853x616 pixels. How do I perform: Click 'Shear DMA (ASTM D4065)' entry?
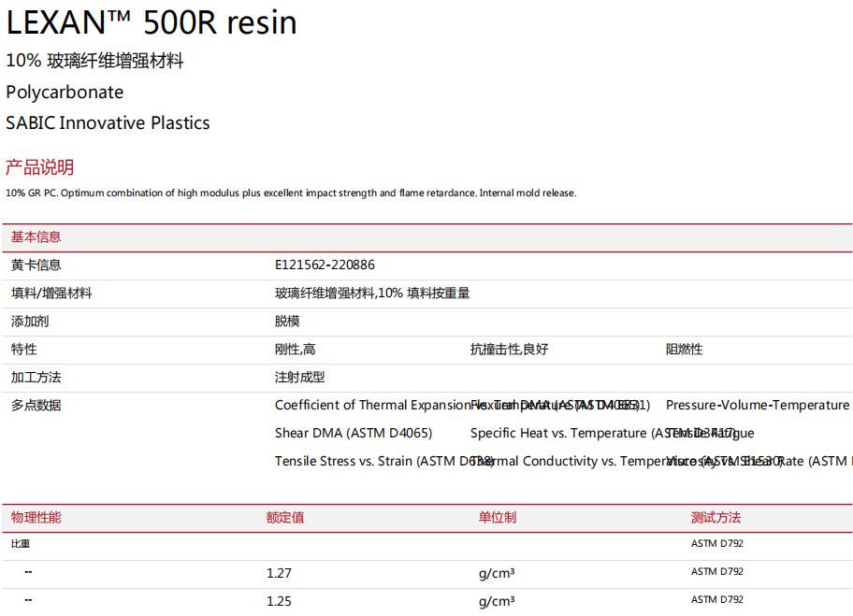354,434
